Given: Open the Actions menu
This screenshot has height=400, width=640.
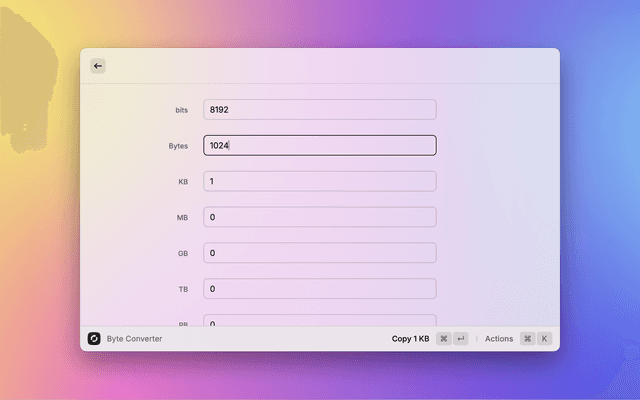Looking at the screenshot, I should (498, 339).
